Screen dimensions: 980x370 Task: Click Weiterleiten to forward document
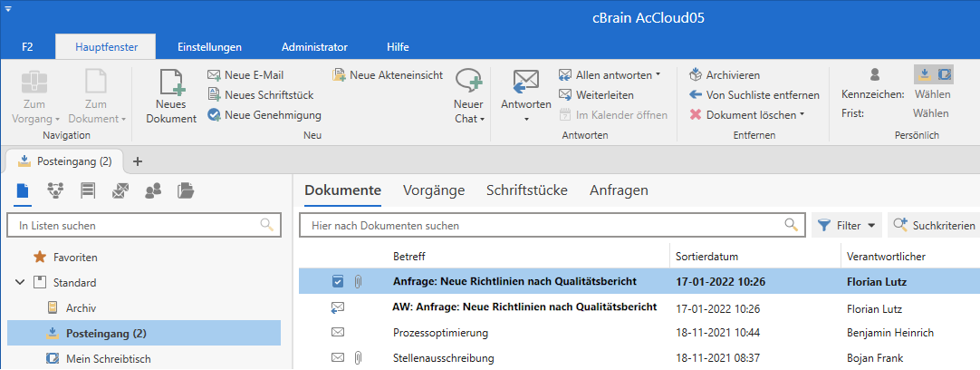[603, 95]
